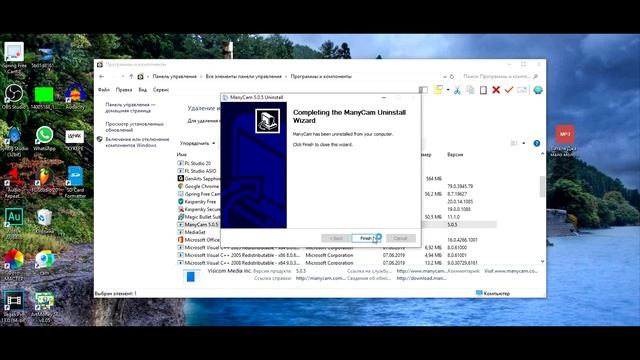This screenshot has height=360, width=640.
Task: Click the Paste clipboard toolbar icon
Action: pyautogui.click(x=483, y=90)
